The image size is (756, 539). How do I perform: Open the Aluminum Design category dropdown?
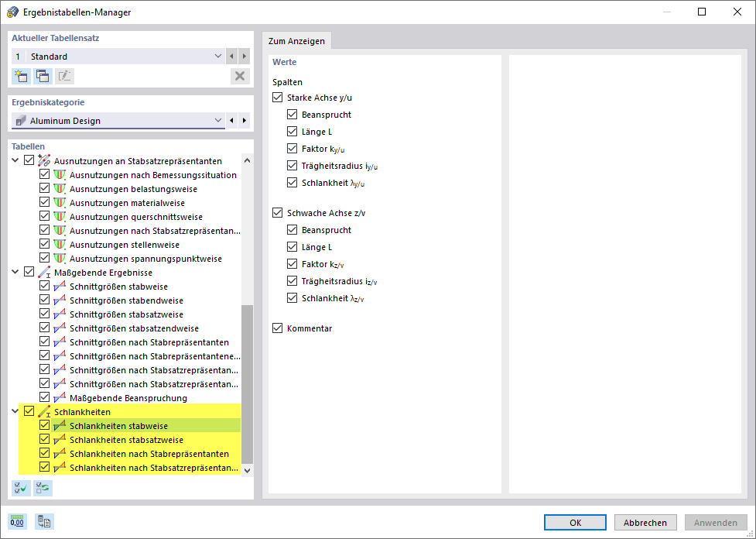[x=218, y=120]
